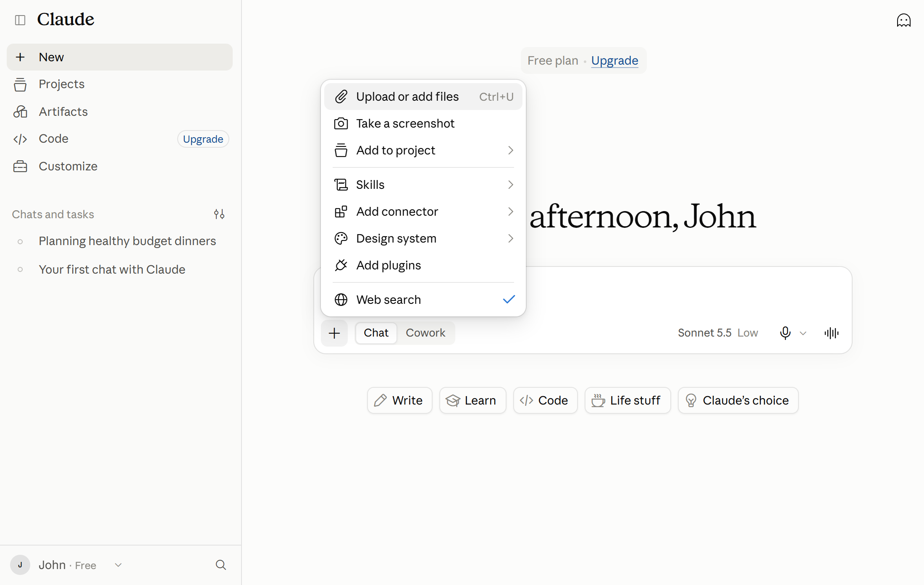The width and height of the screenshot is (924, 585).
Task: Select Take a screenshot from the menu
Action: [423, 123]
